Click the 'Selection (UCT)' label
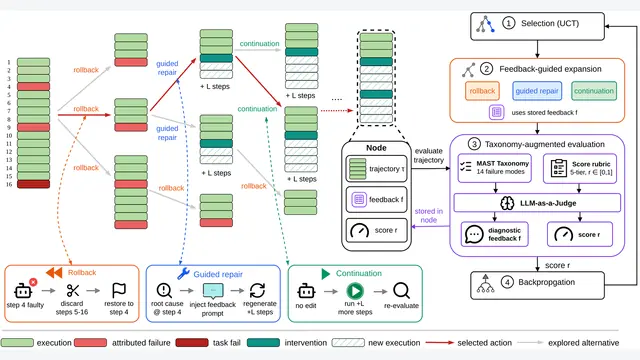640x360 pixels. [x=550, y=23]
